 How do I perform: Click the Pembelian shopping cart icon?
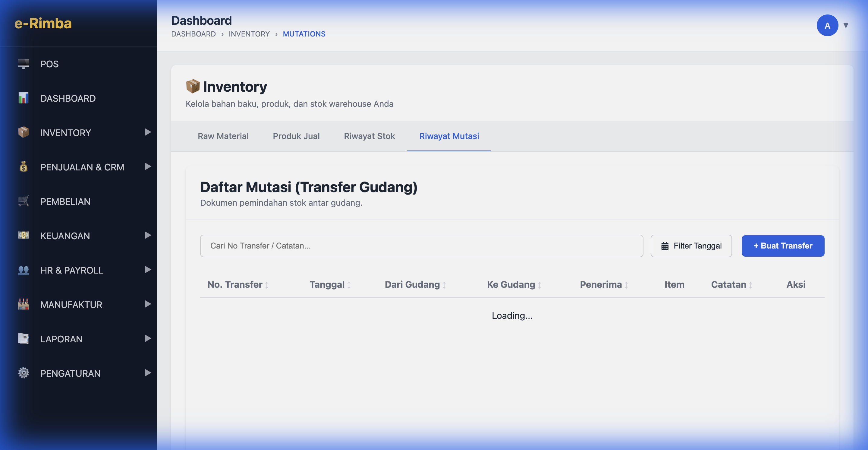(23, 201)
